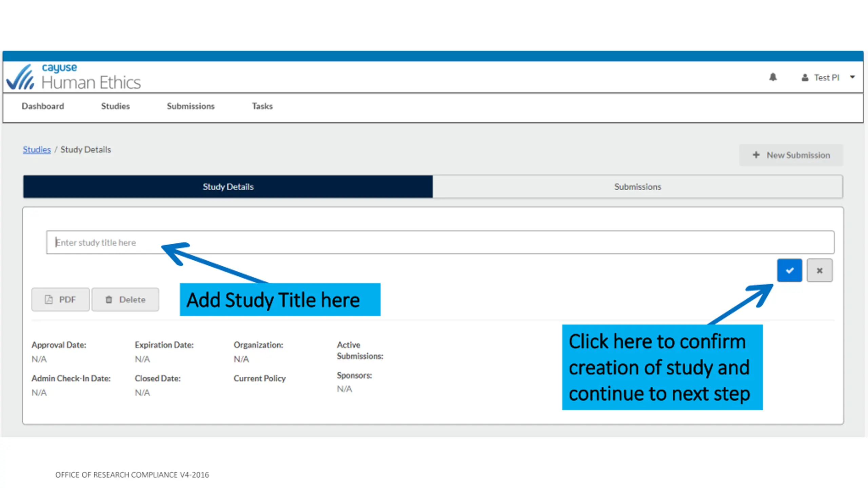This screenshot has width=868, height=488.
Task: Focus the Enter study title here field
Action: [440, 242]
